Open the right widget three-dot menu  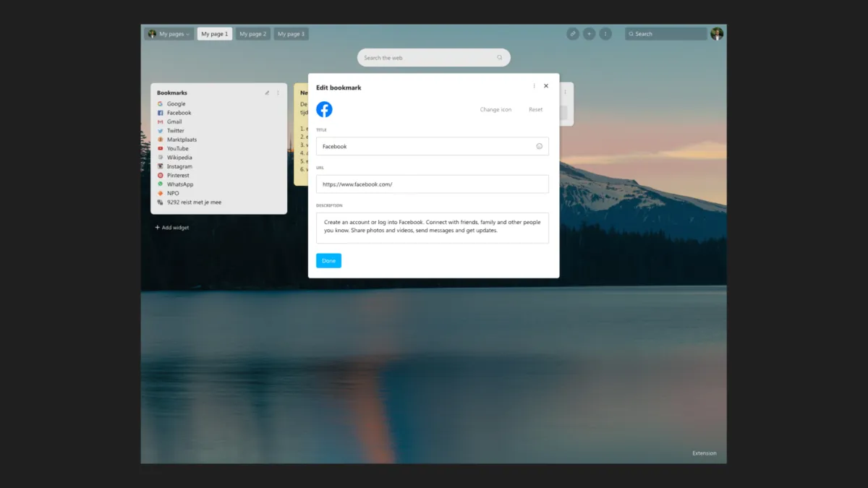[566, 93]
